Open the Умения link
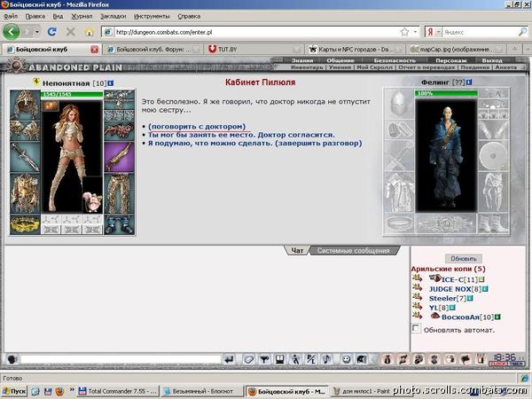532x399 pixels. (340, 67)
